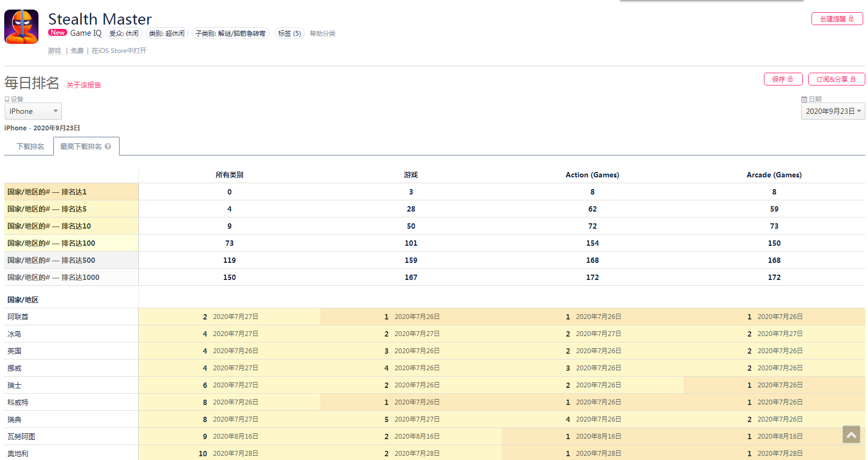Click the lock icon on 创建提醒 button
Viewport: 868px width, 460px height.
[851, 19]
